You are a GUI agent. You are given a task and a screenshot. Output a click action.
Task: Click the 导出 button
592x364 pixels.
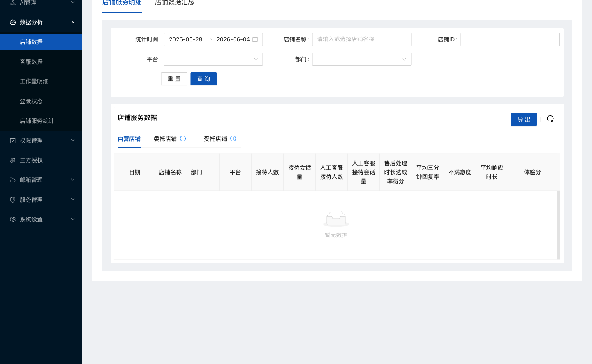point(524,120)
